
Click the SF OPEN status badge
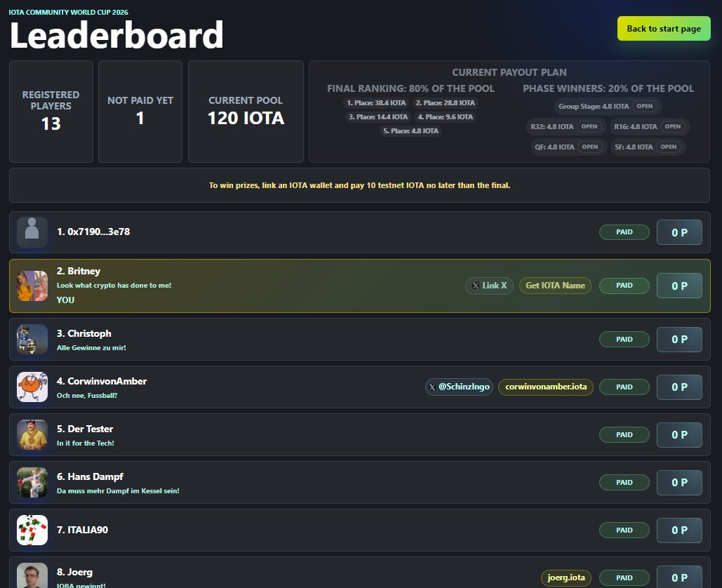coord(669,147)
